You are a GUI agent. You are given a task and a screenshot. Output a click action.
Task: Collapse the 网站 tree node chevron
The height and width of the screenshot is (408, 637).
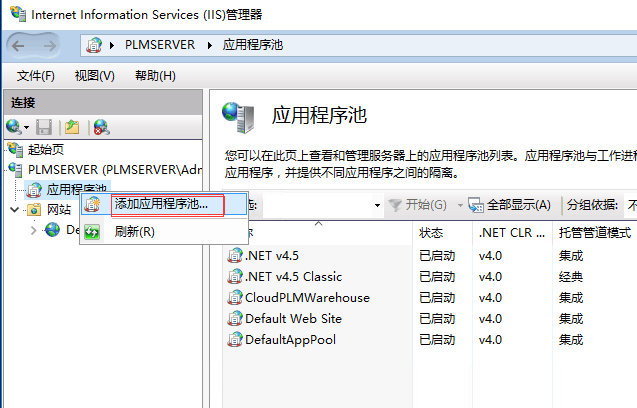coord(15,210)
